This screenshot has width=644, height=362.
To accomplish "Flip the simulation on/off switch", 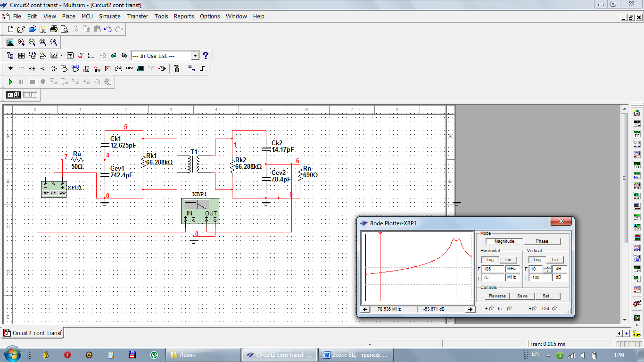I will [x=14, y=95].
